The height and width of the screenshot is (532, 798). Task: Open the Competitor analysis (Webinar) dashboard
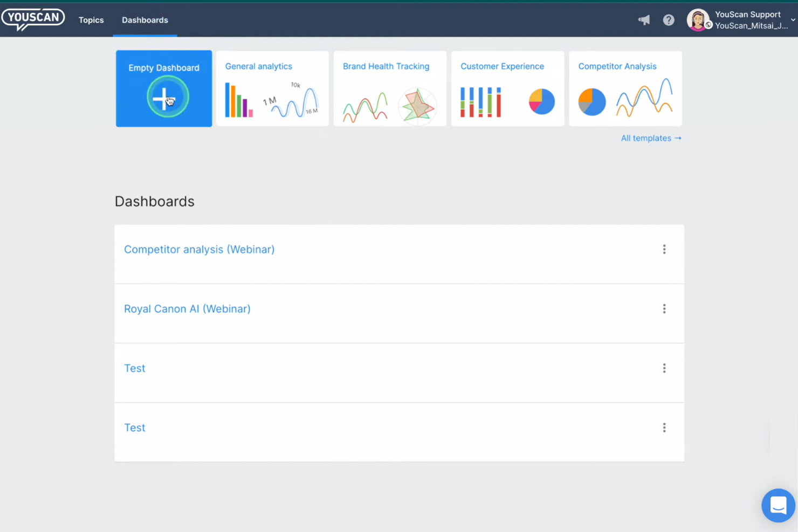point(199,249)
